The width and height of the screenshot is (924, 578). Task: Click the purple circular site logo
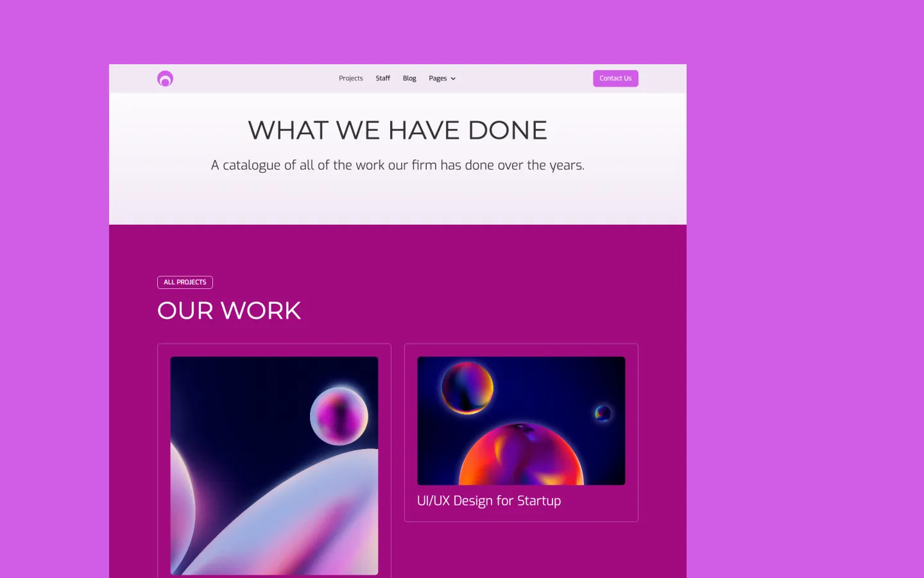165,78
